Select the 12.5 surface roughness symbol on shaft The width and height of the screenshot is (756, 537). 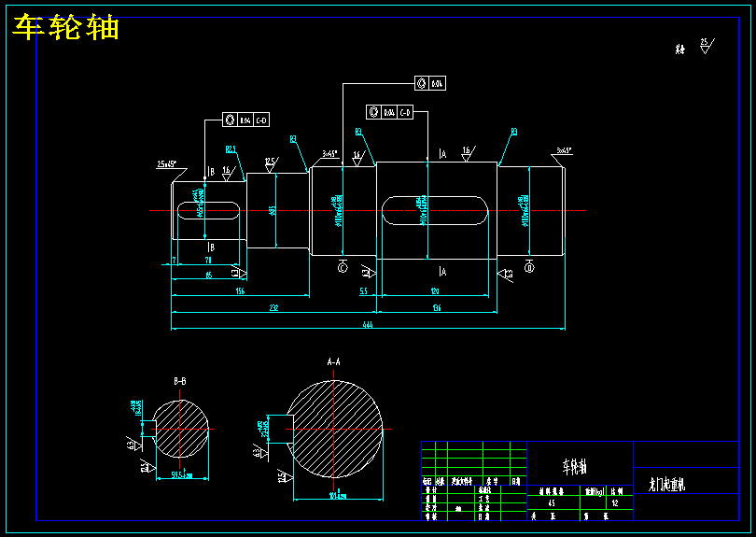[272, 164]
